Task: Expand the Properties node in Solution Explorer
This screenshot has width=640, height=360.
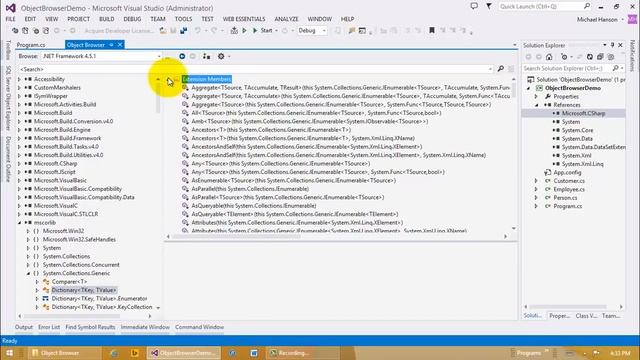Action: point(536,97)
